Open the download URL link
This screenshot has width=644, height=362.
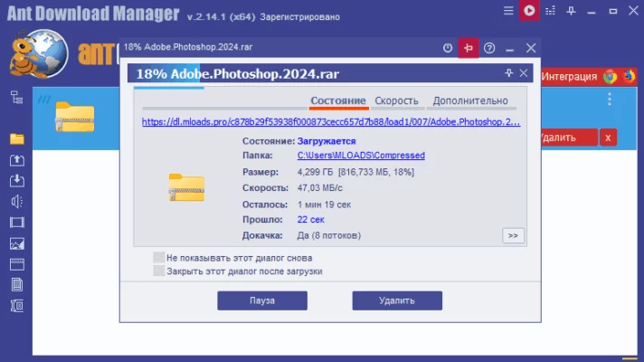point(331,122)
